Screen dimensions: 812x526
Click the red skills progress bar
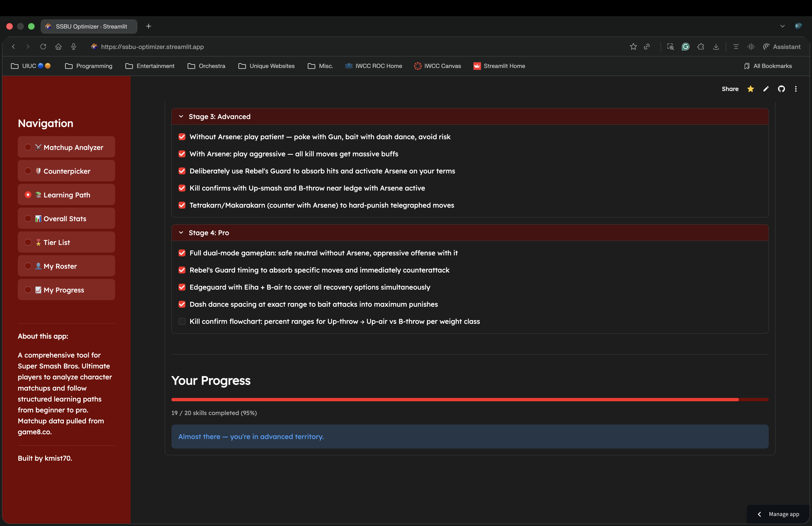pyautogui.click(x=470, y=399)
